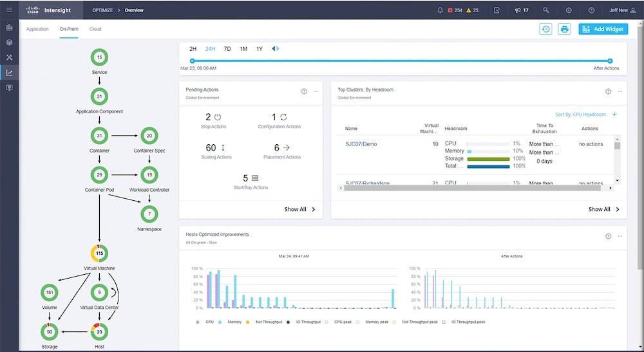Image resolution: width=644 pixels, height=352 pixels.
Task: Click the search magnifier icon
Action: (546, 10)
